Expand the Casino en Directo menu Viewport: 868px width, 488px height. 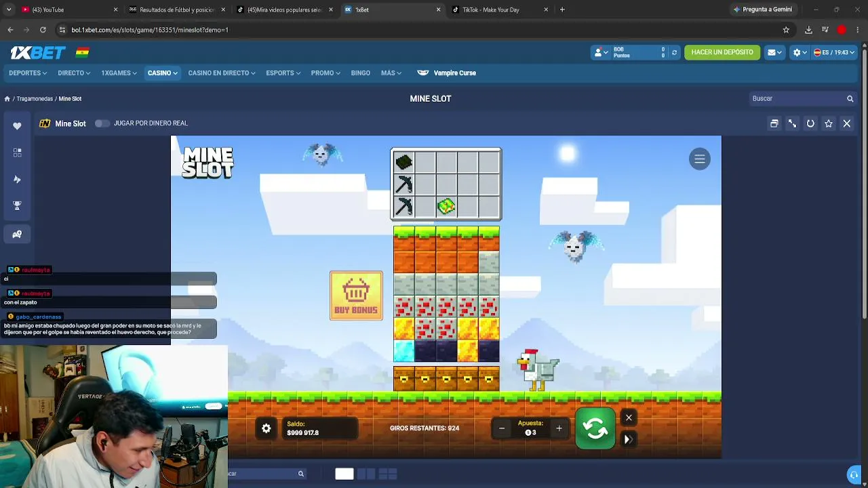222,73
